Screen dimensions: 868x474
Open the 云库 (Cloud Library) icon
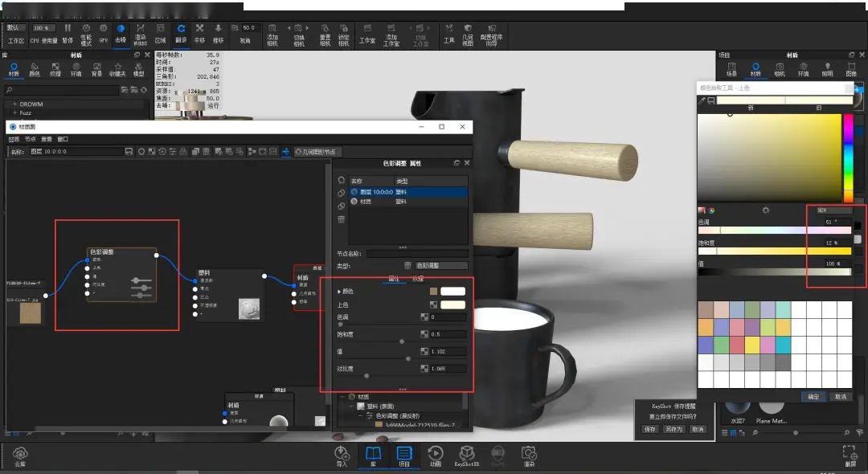pyautogui.click(x=20, y=456)
